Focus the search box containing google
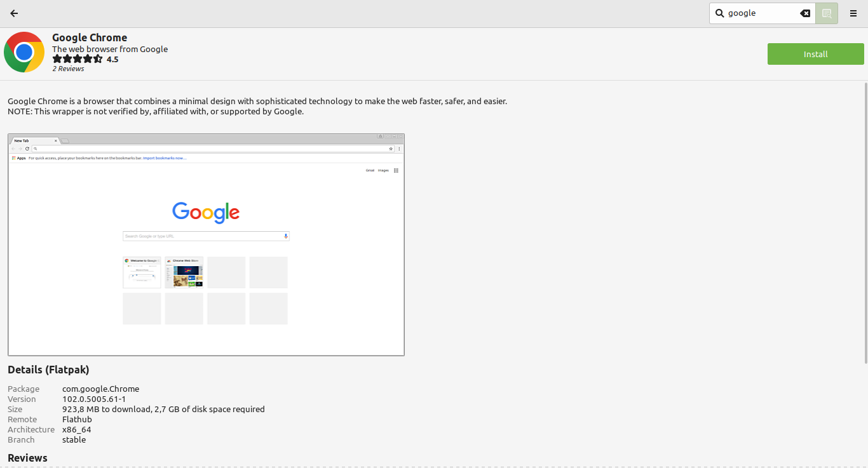 (762, 13)
